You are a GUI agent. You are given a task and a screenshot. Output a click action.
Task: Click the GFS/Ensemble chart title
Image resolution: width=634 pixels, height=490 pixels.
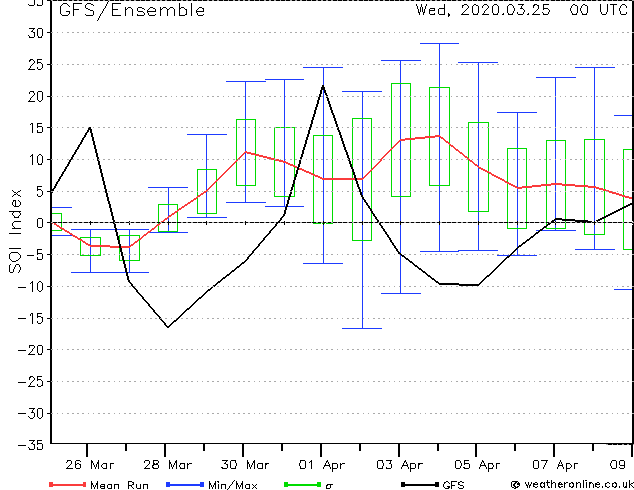click(132, 11)
